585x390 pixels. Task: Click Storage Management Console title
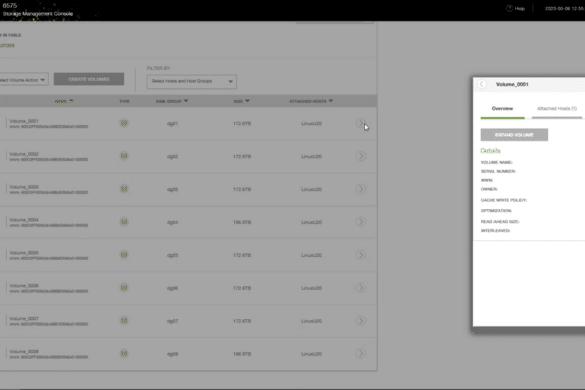[x=38, y=14]
